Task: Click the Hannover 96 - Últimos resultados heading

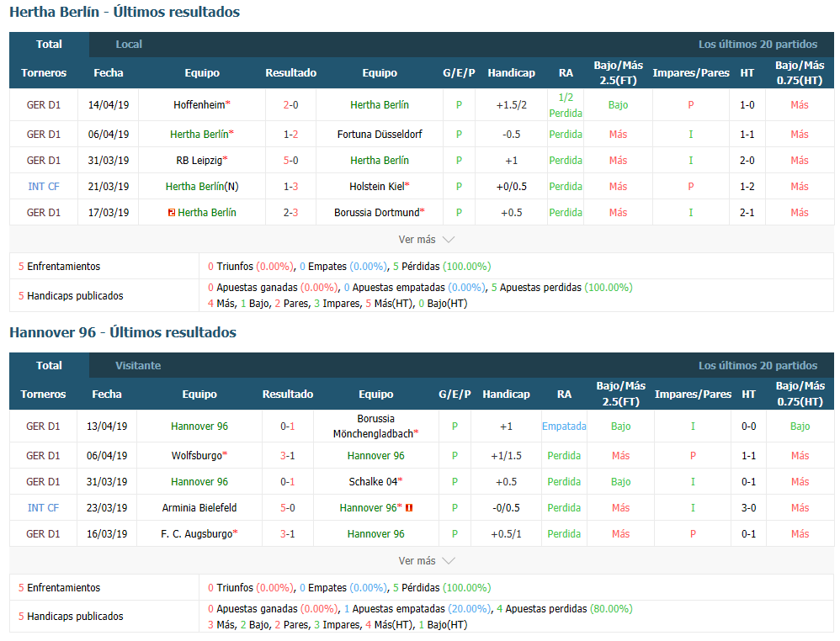Action: click(x=123, y=332)
